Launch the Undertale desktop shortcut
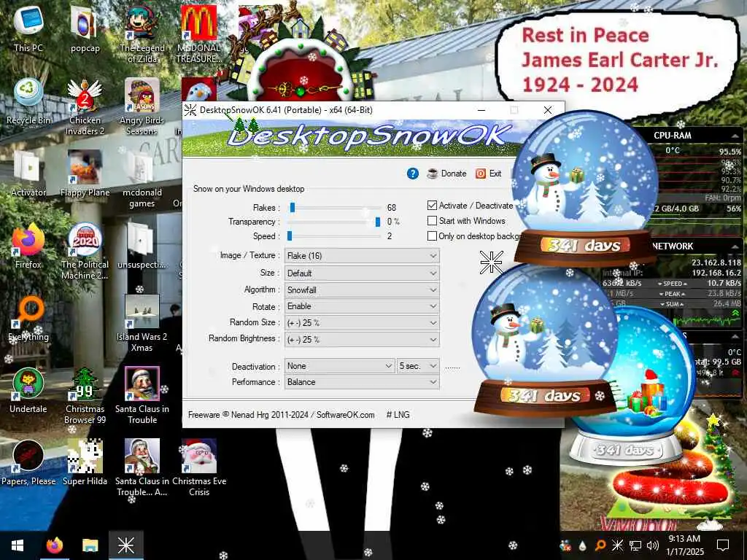Screen dimensions: 747x560 coord(28,392)
